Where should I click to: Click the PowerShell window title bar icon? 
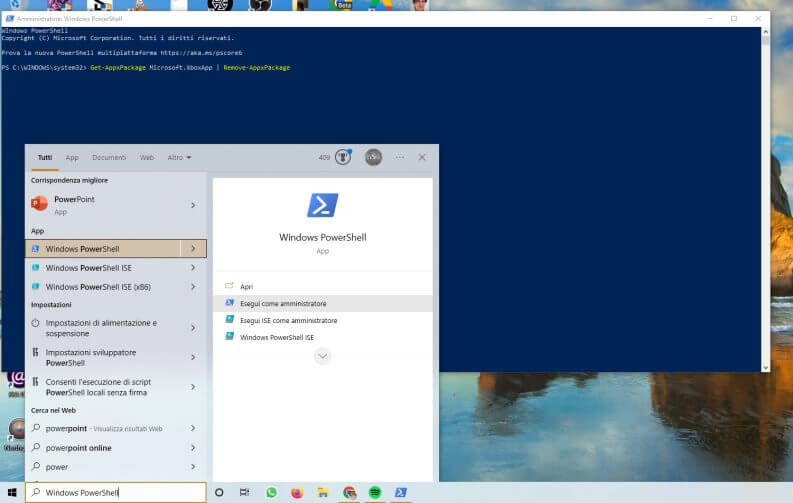[x=10, y=19]
